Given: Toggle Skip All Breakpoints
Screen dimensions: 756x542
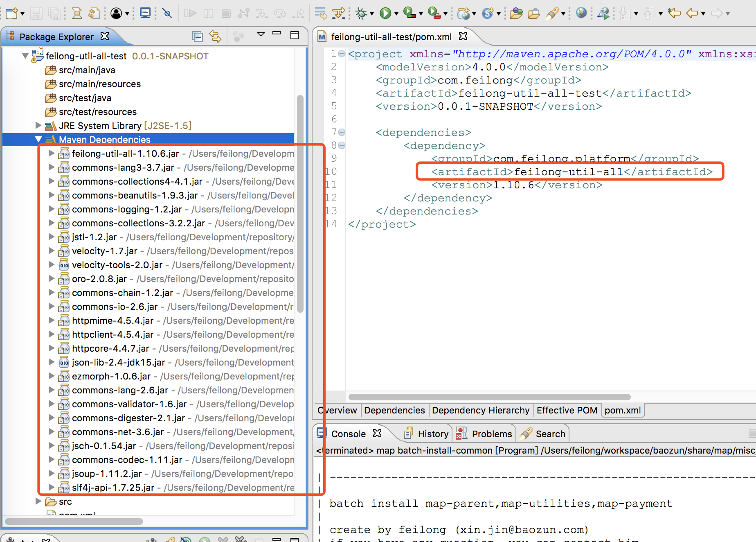Looking at the screenshot, I should click(x=166, y=14).
